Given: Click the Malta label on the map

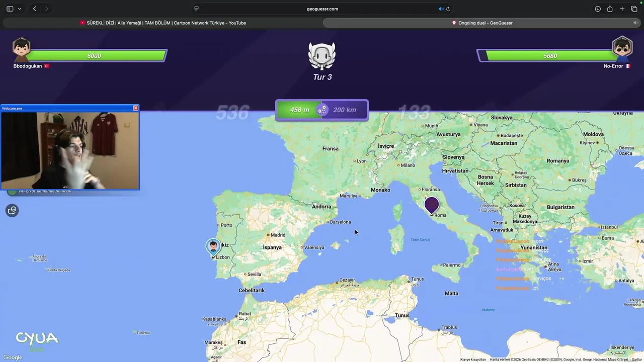Looking at the screenshot, I should (452, 293).
